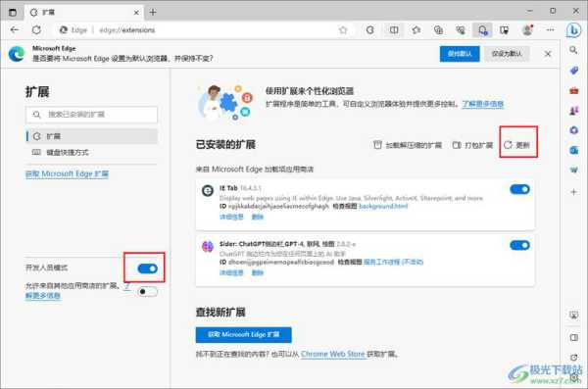Open Extensions toolbar icon beside the star

tap(370, 30)
